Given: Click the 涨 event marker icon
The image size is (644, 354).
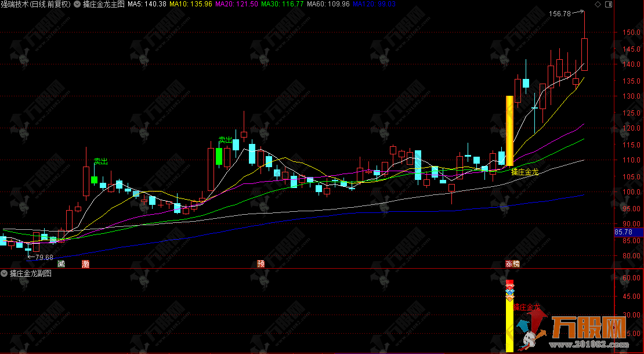Looking at the screenshot, I should (509, 264).
